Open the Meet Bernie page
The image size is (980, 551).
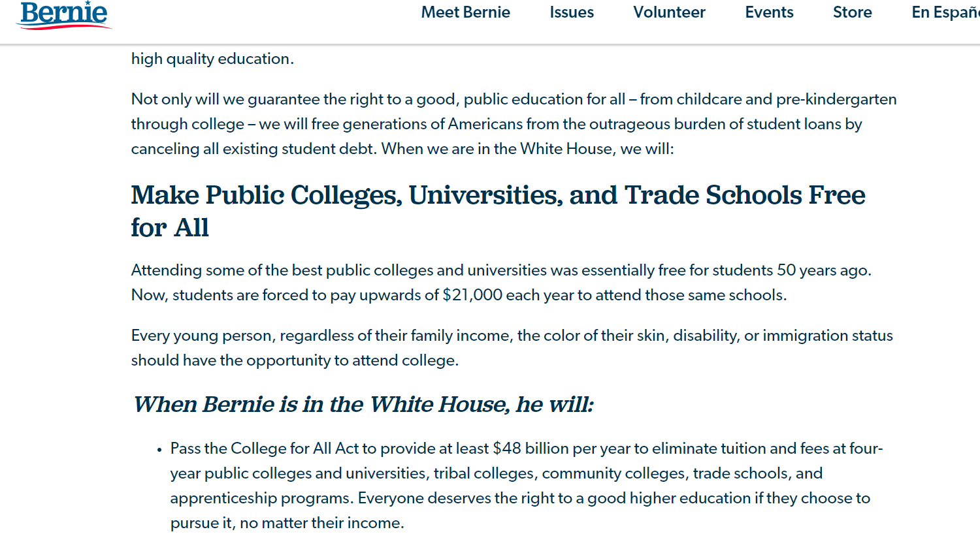point(465,12)
